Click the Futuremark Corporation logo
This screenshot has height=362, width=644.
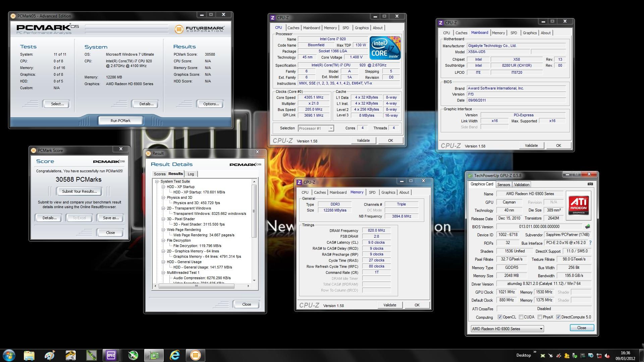[x=199, y=29]
